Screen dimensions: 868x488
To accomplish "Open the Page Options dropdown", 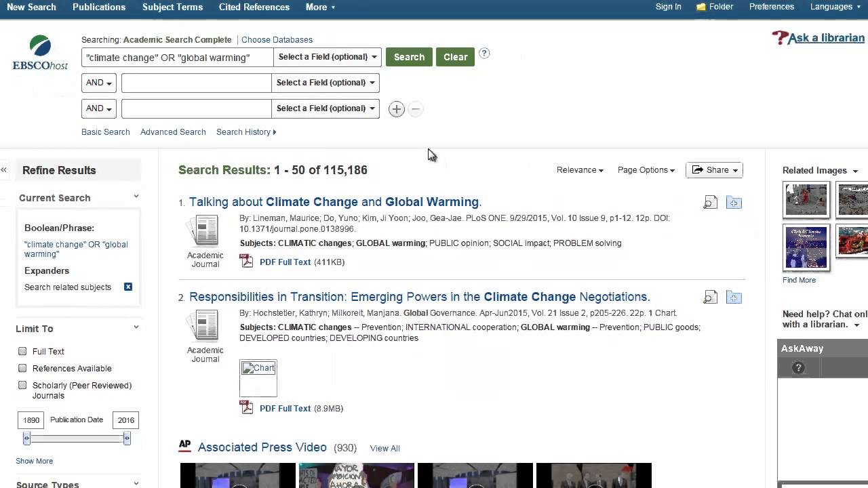I will [646, 170].
